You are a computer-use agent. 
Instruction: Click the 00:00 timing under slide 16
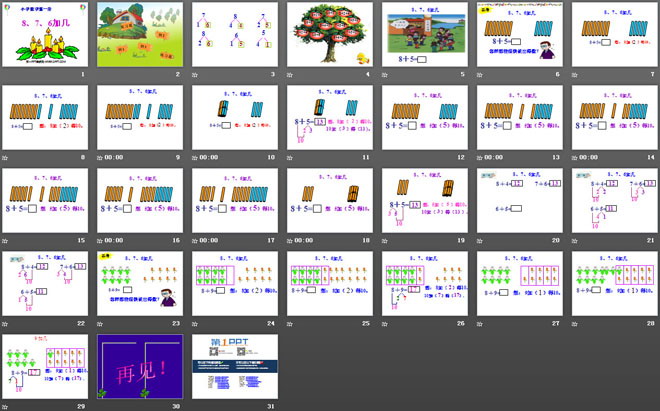tap(114, 240)
